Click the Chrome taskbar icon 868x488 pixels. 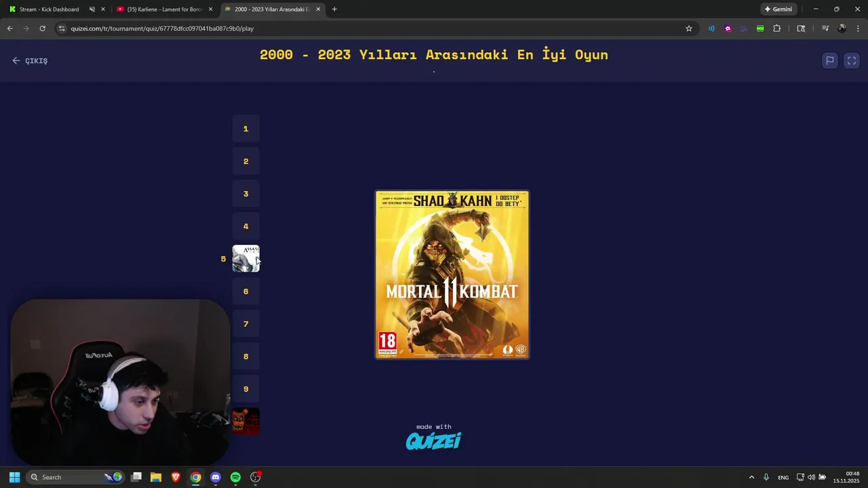tap(195, 477)
